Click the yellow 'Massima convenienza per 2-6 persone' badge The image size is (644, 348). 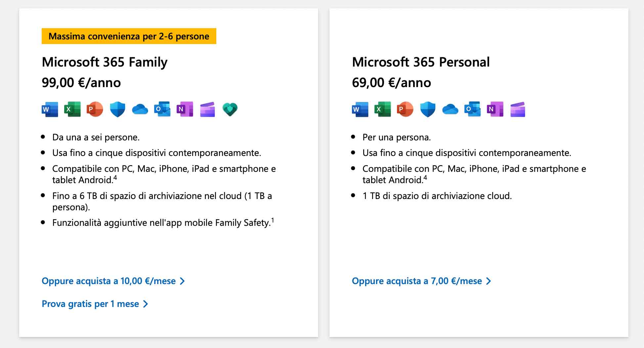tap(129, 36)
